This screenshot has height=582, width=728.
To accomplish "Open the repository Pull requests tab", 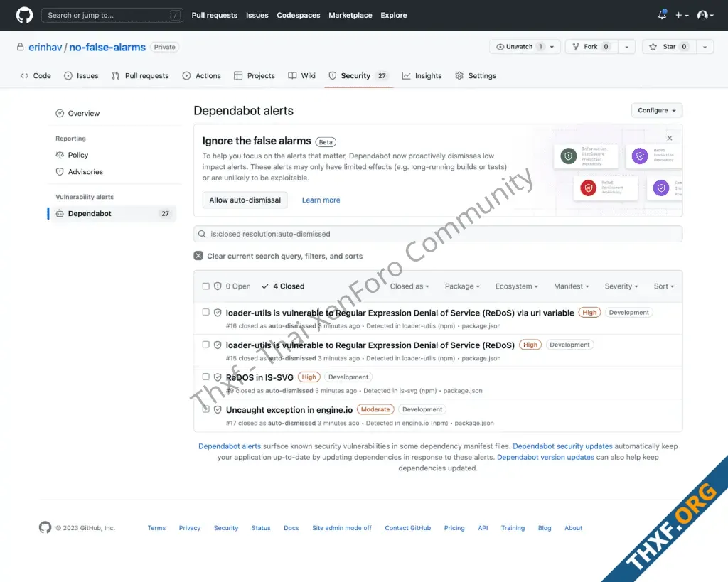I will click(x=140, y=75).
